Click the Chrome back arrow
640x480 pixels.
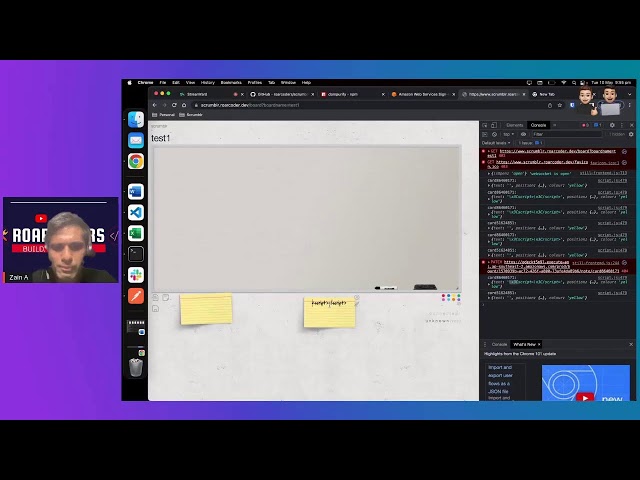point(155,105)
